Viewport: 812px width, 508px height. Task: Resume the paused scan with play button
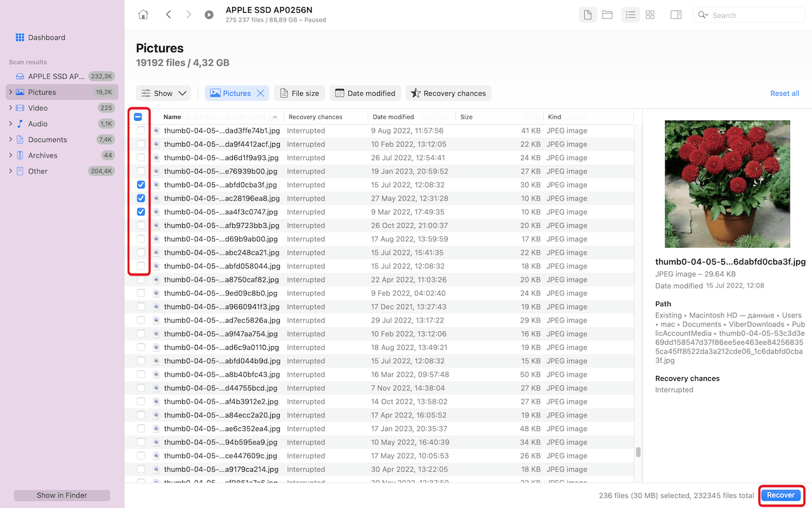pyautogui.click(x=209, y=15)
